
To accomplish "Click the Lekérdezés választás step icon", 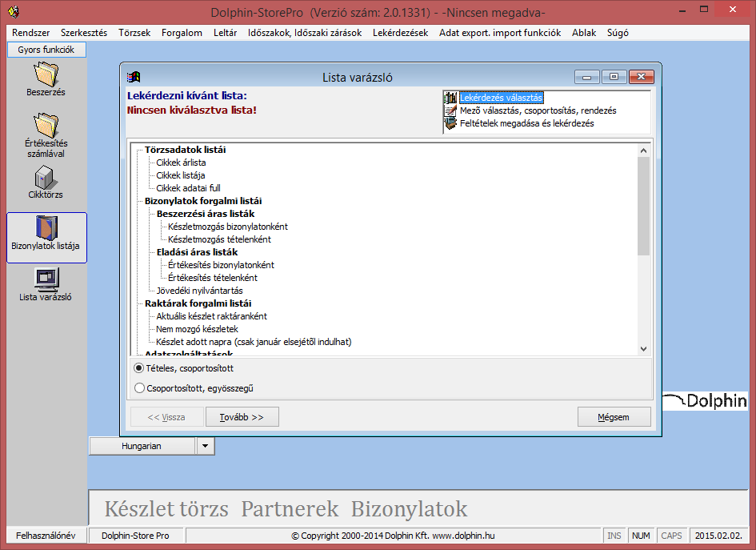I will (x=450, y=98).
